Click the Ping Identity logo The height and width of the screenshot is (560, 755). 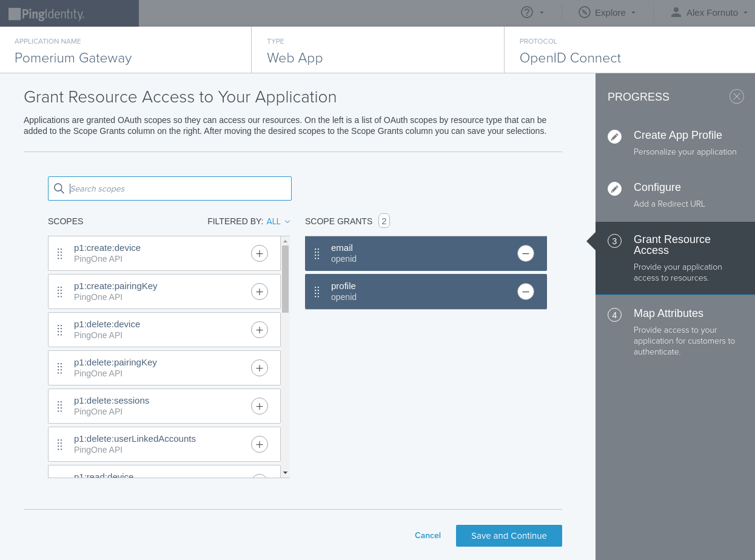46,14
